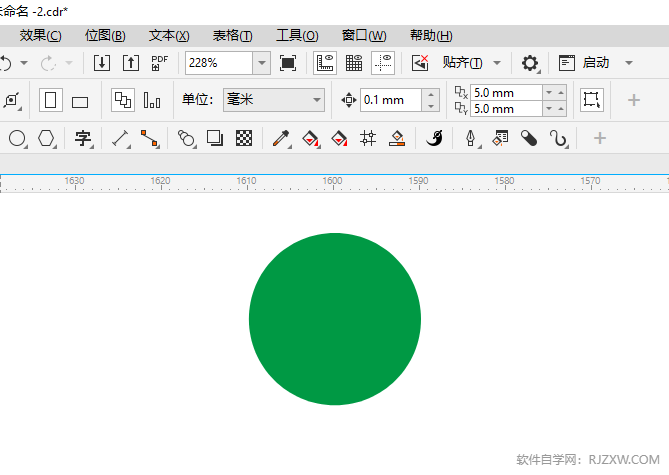Open the 表格(T) menu
The width and height of the screenshot is (669, 475).
coord(233,35)
